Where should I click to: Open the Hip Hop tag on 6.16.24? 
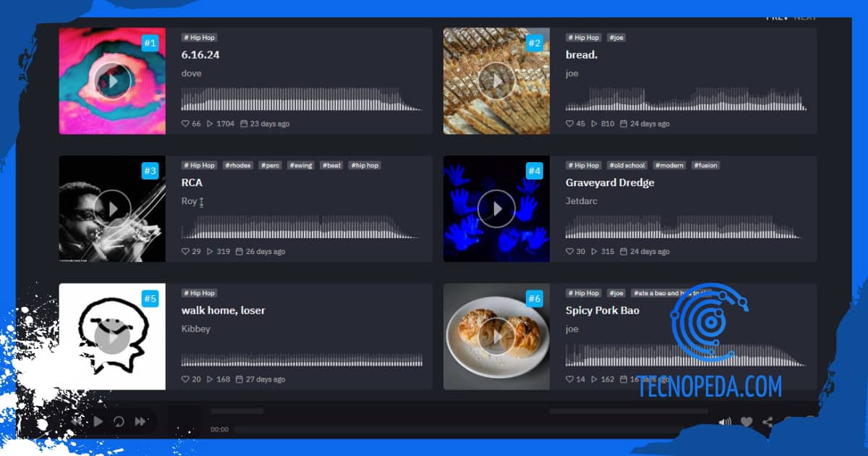[199, 38]
